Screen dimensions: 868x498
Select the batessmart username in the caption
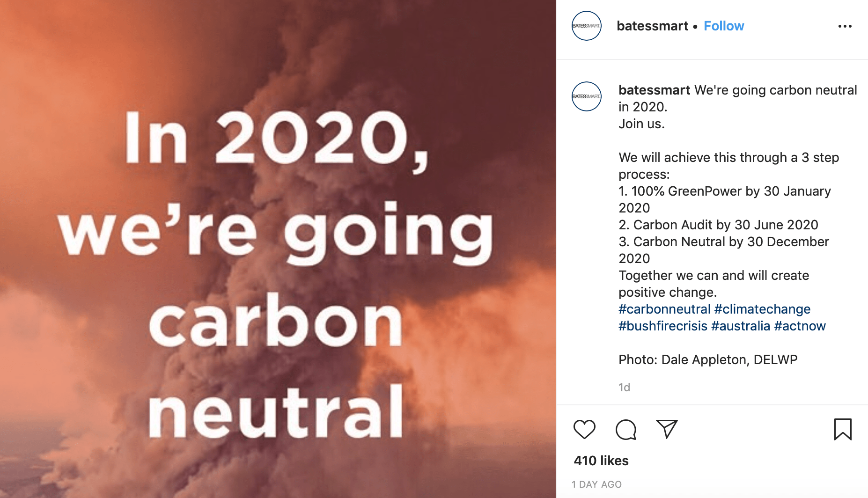654,90
